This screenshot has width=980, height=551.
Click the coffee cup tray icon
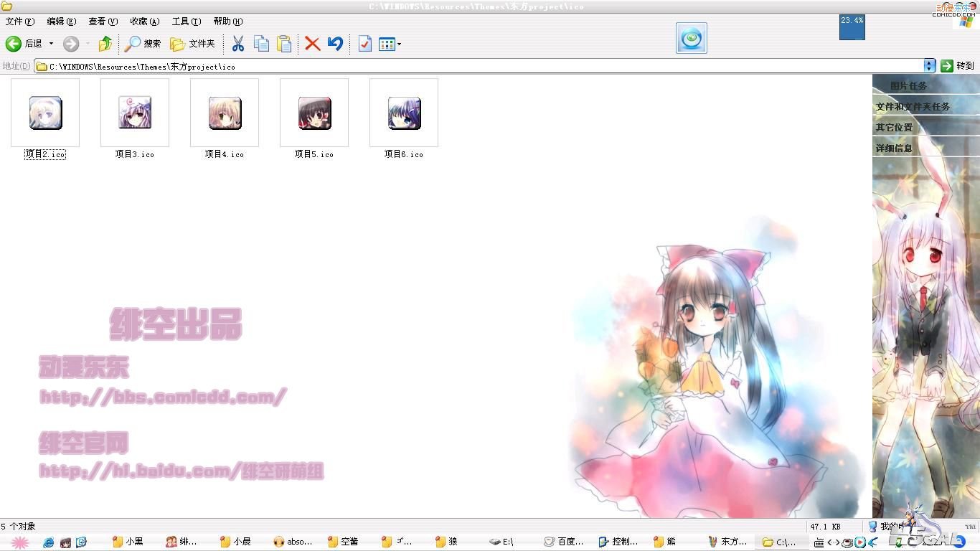pos(847,542)
